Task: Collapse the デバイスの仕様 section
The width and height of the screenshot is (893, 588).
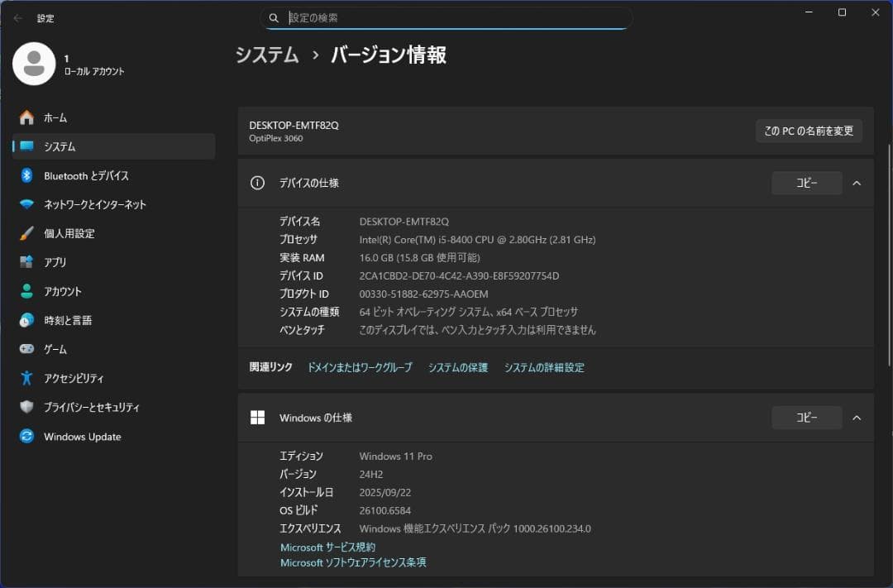Action: (857, 183)
